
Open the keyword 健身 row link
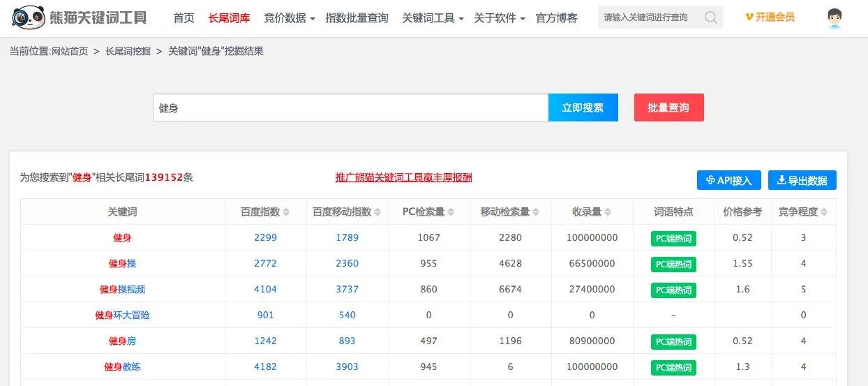122,237
